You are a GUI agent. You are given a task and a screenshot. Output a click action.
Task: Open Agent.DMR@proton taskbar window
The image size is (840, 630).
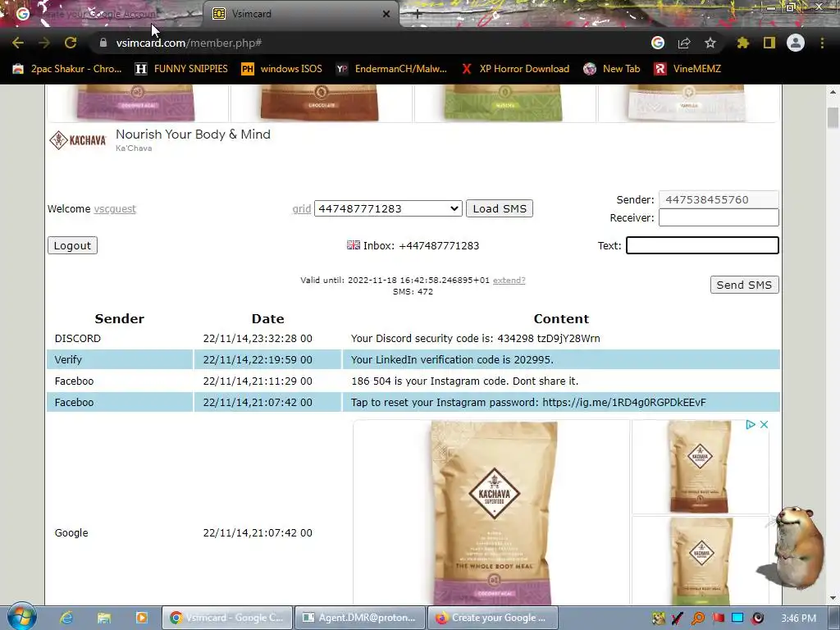(x=359, y=618)
